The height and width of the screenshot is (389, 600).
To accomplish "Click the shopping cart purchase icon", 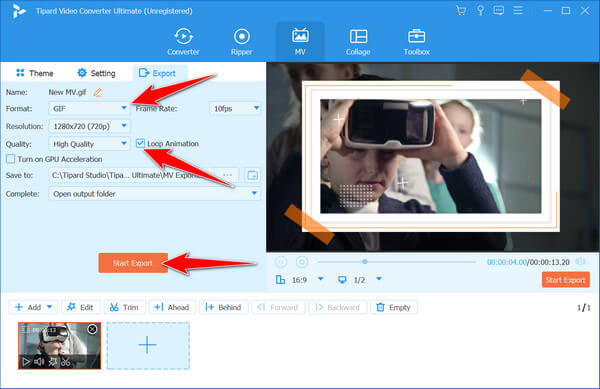I will coord(461,11).
